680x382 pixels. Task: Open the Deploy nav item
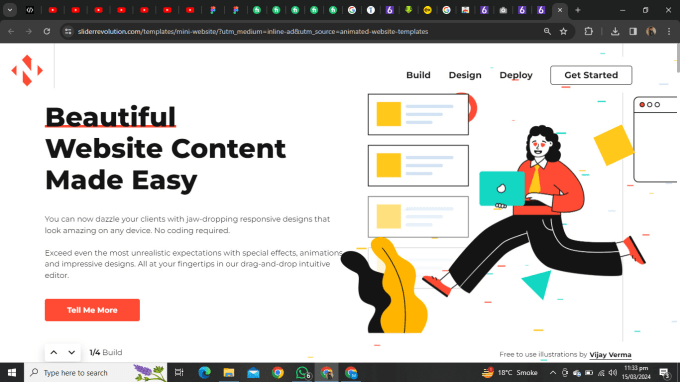[516, 75]
